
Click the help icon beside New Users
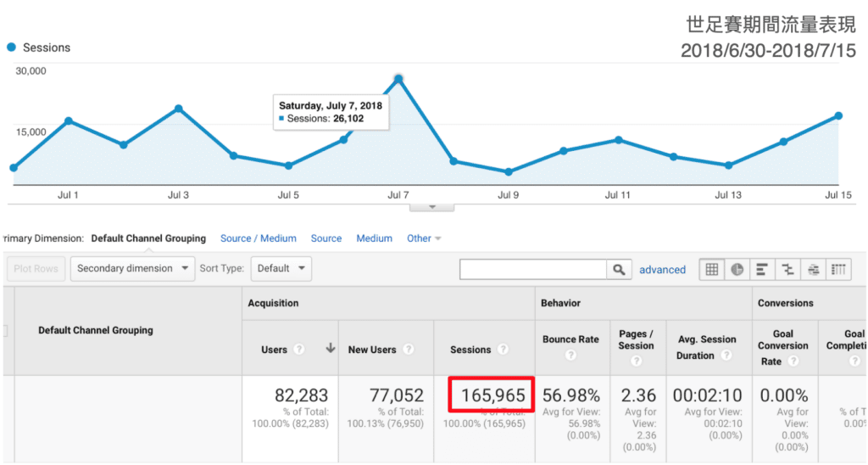point(409,350)
